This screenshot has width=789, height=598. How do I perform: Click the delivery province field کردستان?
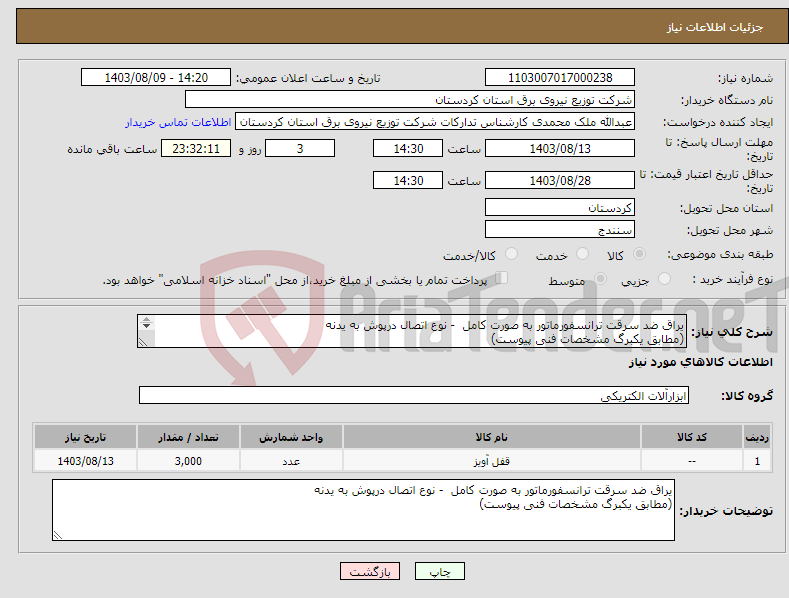click(560, 207)
